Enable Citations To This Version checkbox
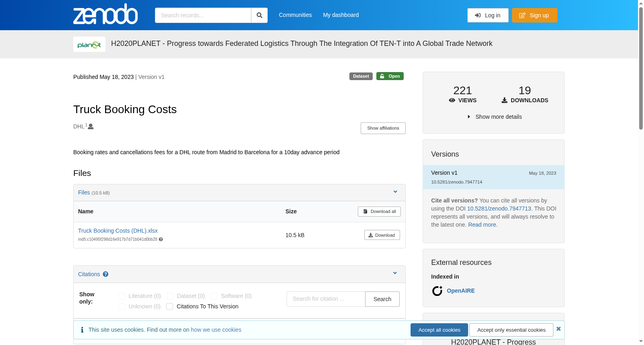644x345 pixels. click(170, 307)
